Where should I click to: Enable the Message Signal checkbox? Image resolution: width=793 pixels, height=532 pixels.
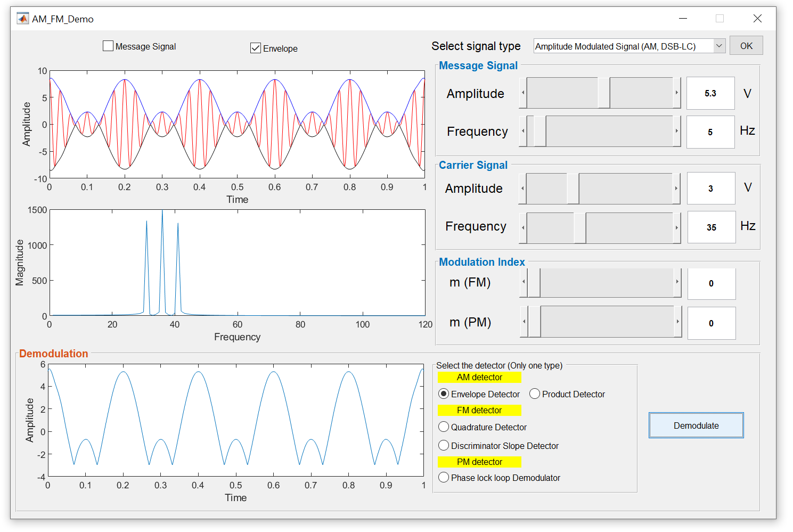click(108, 46)
